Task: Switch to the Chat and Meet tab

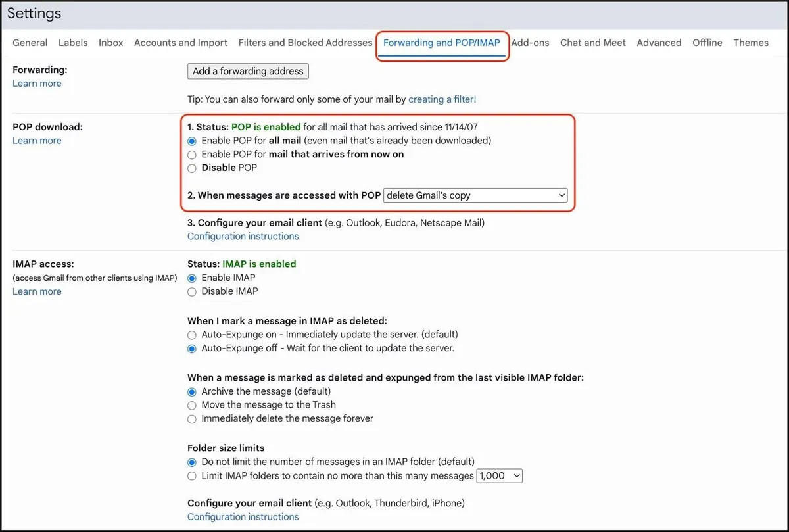Action: click(x=592, y=42)
